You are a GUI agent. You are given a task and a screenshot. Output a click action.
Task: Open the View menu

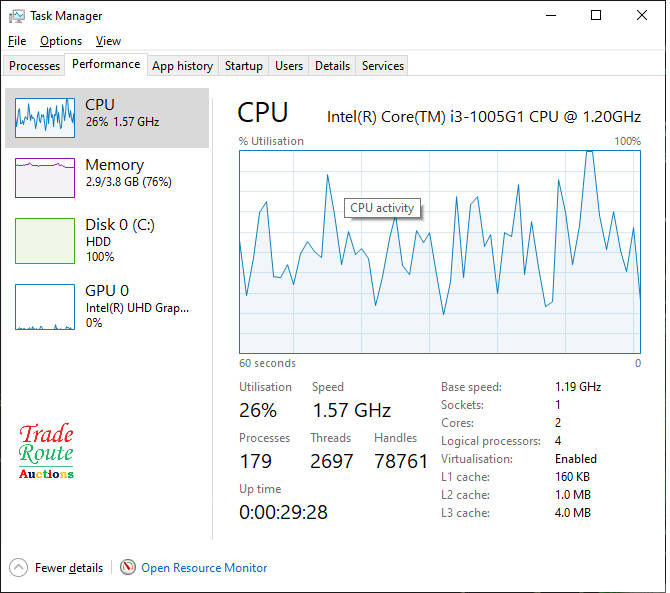108,41
